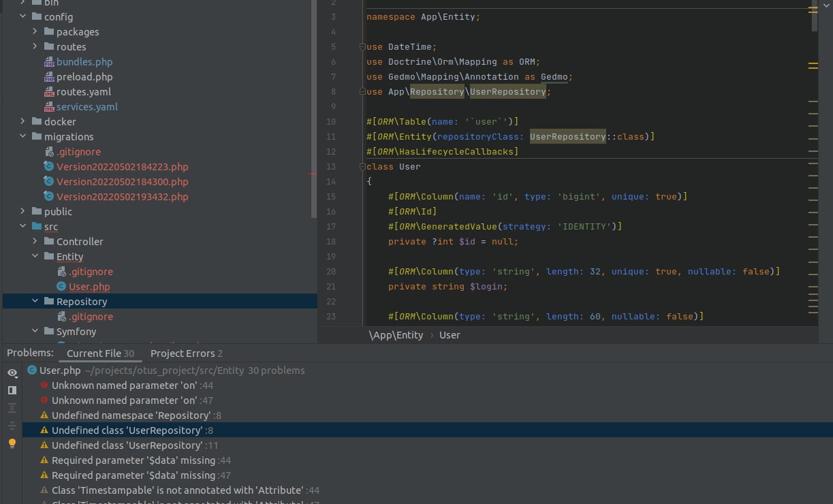The height and width of the screenshot is (504, 833).
Task: Click 'private string $login;' on line 21
Action: pyautogui.click(x=447, y=287)
